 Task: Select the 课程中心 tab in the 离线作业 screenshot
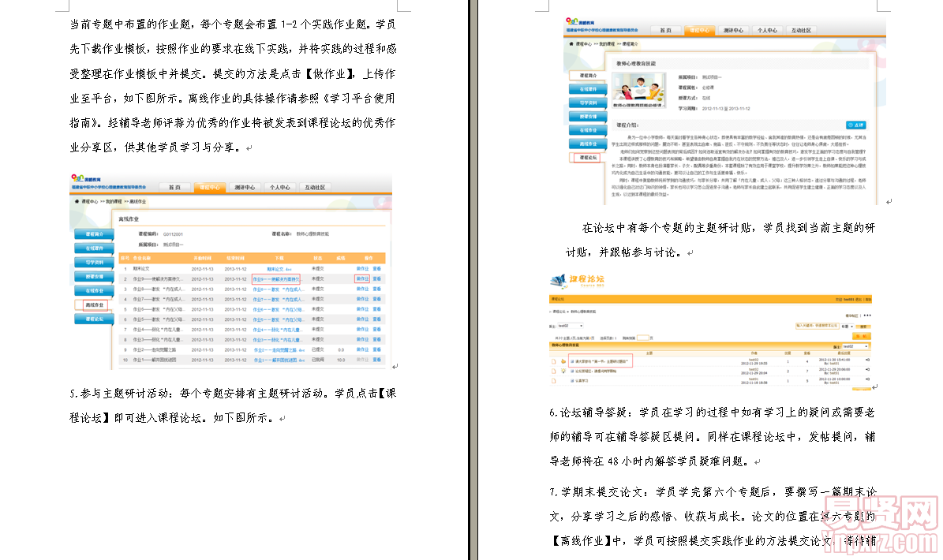[x=209, y=188]
